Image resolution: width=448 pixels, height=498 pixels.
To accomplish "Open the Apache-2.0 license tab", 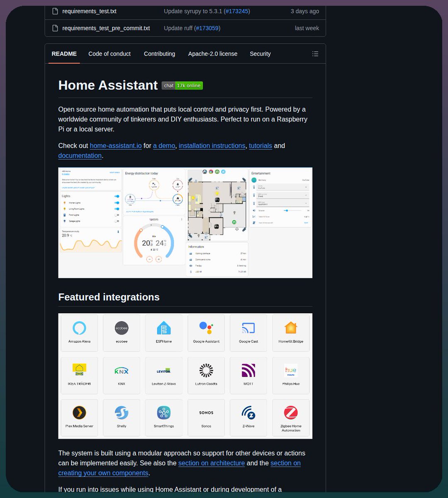I will point(213,54).
